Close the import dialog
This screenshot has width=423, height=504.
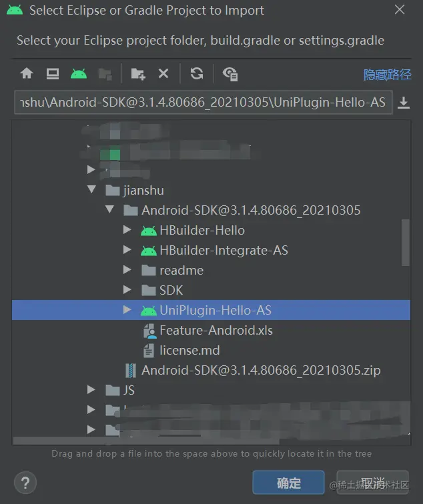(x=400, y=9)
